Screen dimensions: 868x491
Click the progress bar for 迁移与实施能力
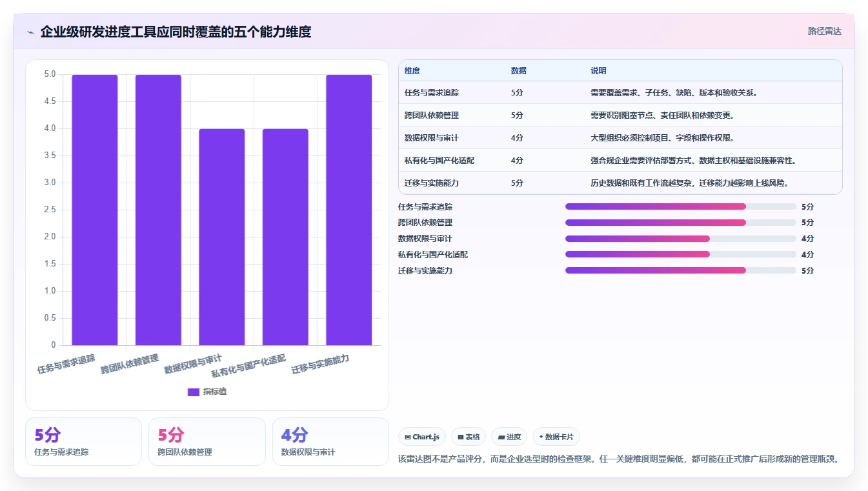click(x=681, y=270)
